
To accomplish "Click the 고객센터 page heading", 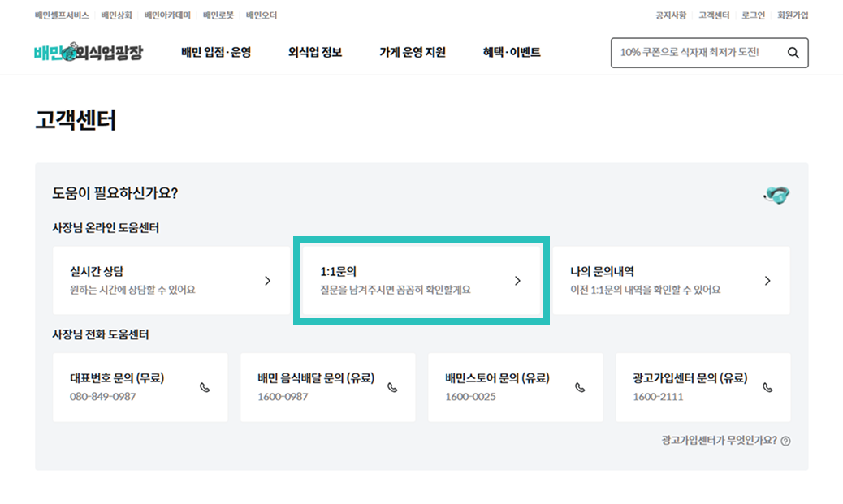I will pyautogui.click(x=76, y=120).
